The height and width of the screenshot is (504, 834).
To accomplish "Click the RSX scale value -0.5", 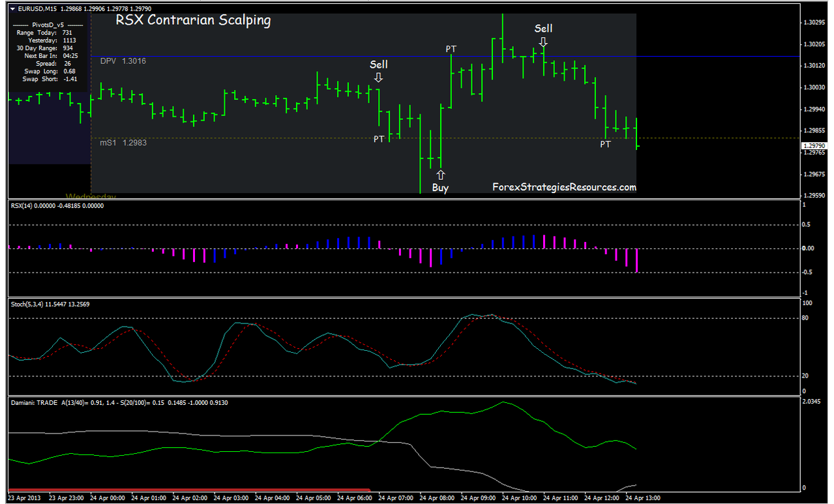I will [x=807, y=272].
